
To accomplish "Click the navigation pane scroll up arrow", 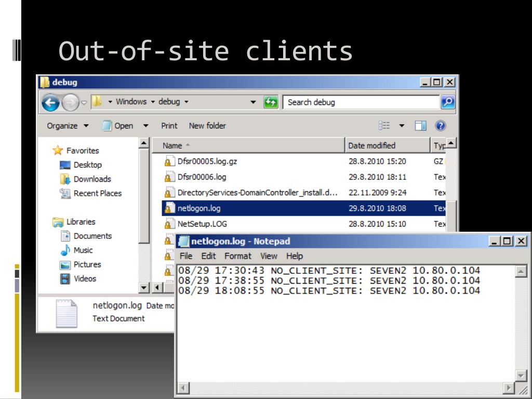I will (x=144, y=143).
